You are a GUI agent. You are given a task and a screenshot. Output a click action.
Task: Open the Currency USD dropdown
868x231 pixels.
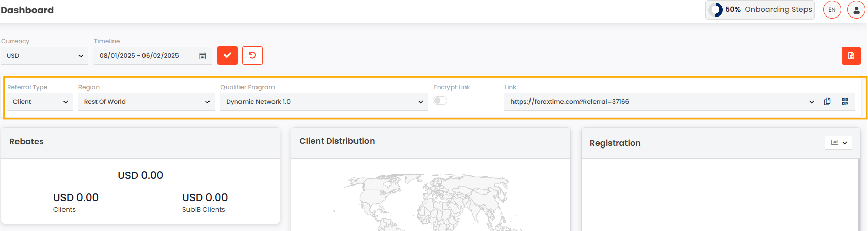[x=44, y=56]
